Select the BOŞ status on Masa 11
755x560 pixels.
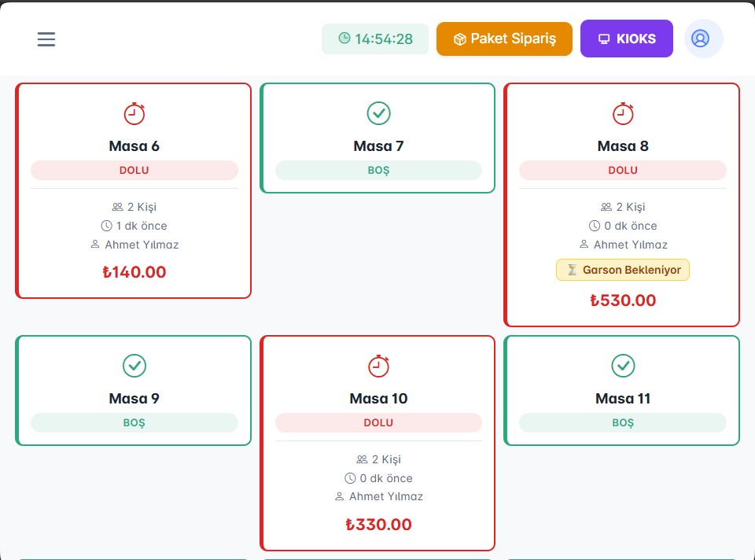(623, 422)
